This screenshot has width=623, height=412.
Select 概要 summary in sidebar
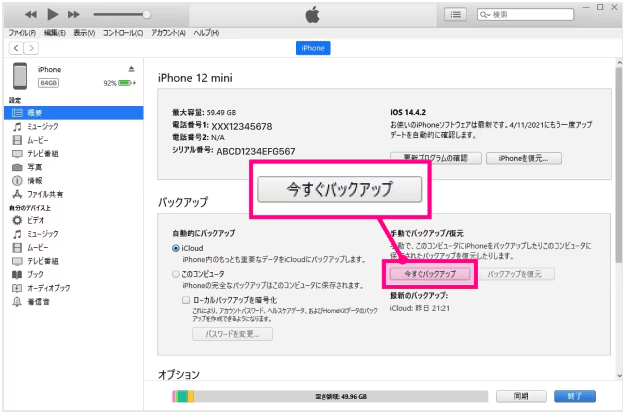[x=74, y=113]
